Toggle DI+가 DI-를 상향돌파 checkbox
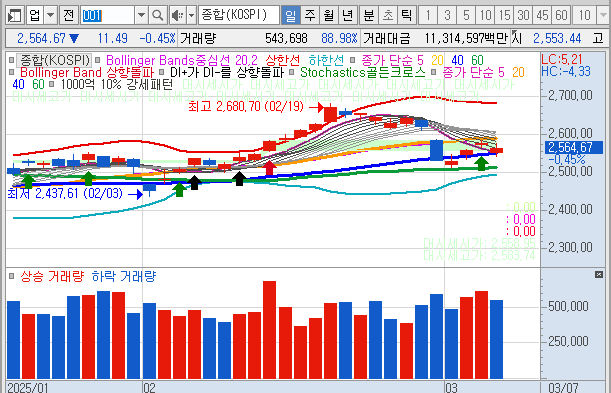Viewport: 611px width, 393px height. pyautogui.click(x=162, y=72)
